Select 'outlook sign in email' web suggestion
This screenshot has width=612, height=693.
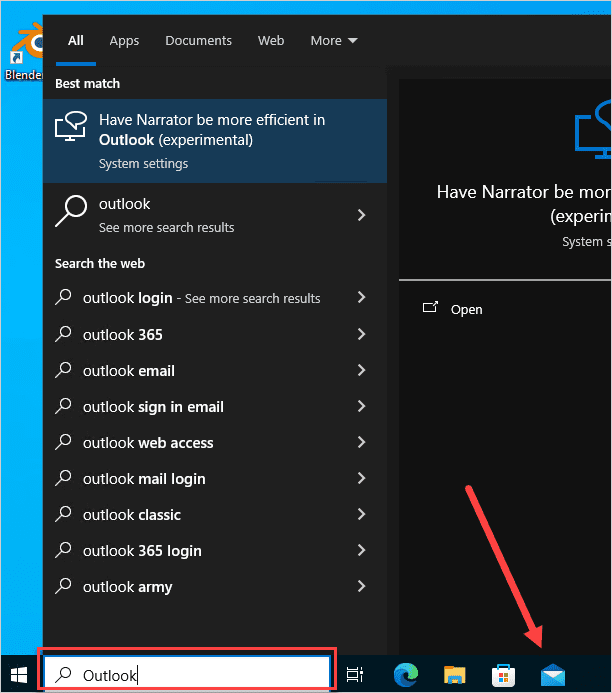coord(215,406)
